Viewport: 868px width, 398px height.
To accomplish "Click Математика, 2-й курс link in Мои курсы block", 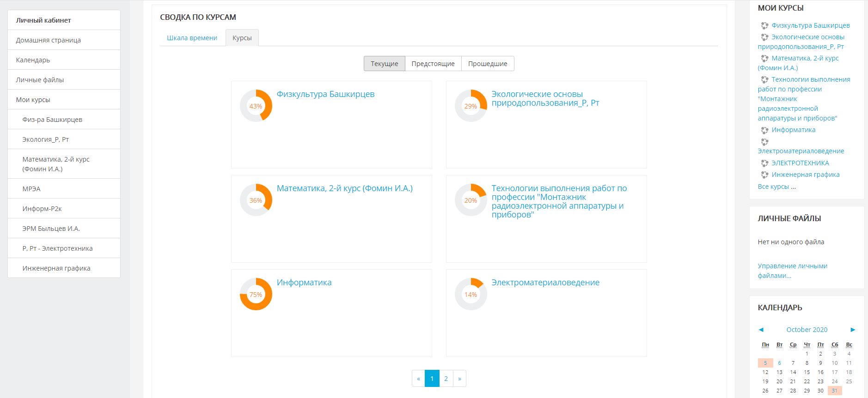I will pos(798,63).
